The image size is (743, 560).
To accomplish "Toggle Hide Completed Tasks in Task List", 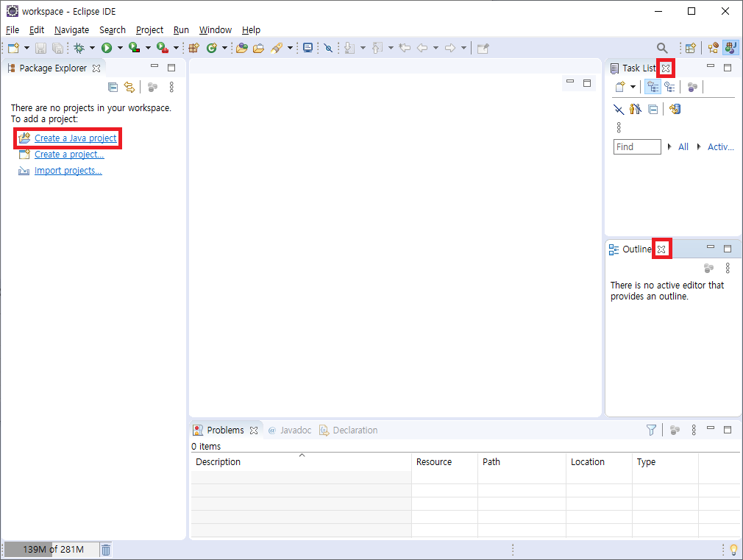I will pyautogui.click(x=619, y=110).
